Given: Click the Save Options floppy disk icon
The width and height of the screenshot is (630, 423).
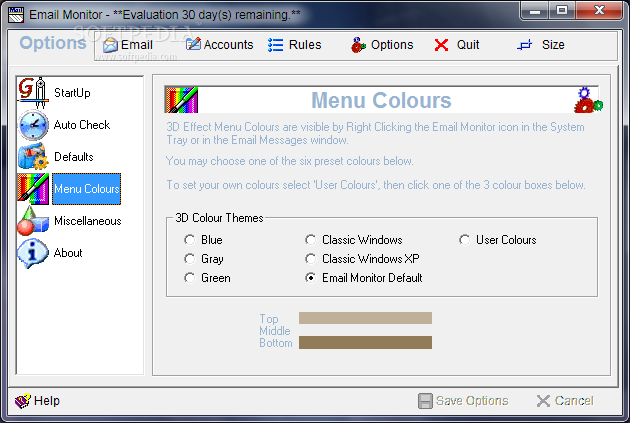Looking at the screenshot, I should (425, 401).
